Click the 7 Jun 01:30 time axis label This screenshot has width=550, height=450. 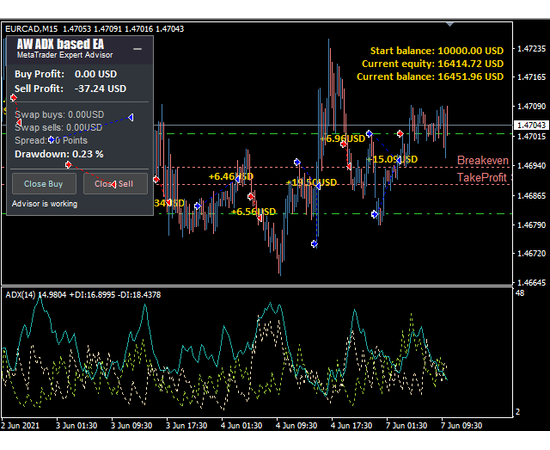pos(407,426)
